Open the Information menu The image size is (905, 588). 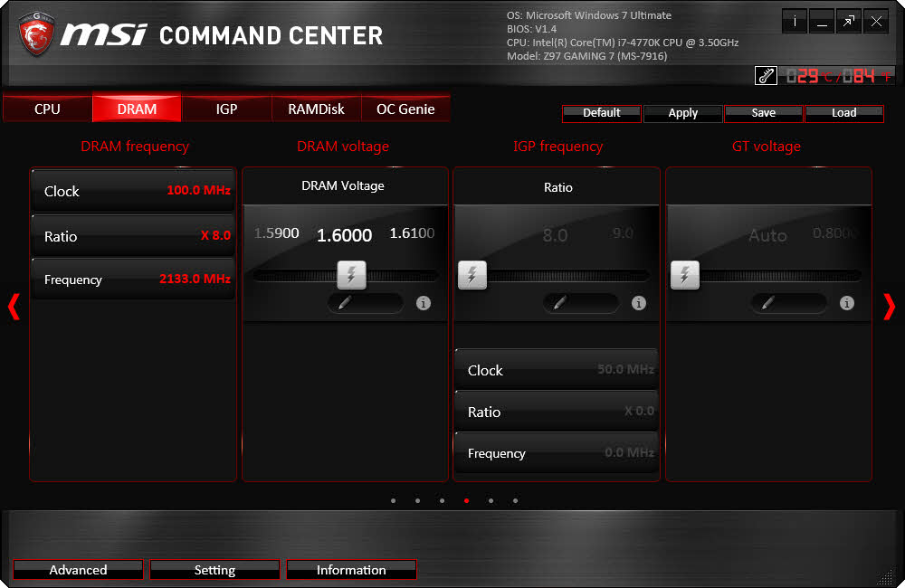click(351, 570)
